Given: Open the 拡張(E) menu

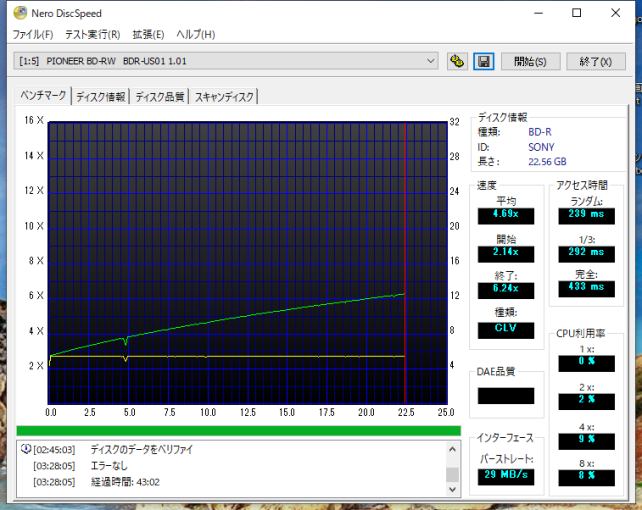Looking at the screenshot, I should coord(148,34).
